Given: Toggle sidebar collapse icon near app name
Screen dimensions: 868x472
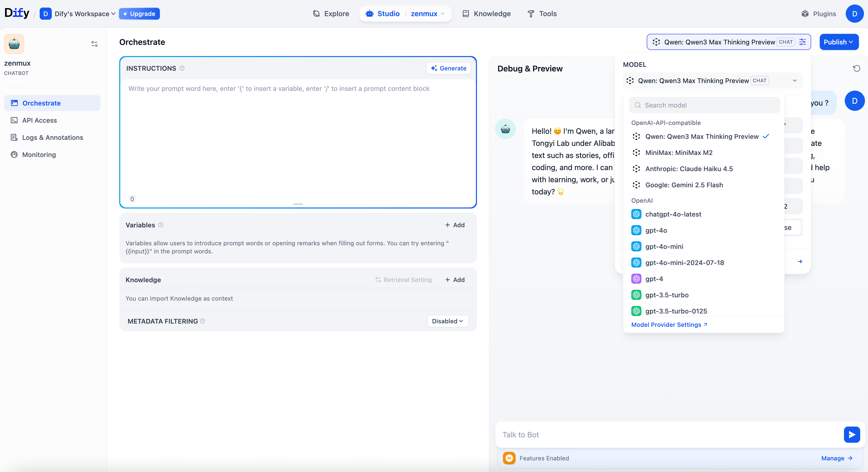Looking at the screenshot, I should pyautogui.click(x=94, y=44).
